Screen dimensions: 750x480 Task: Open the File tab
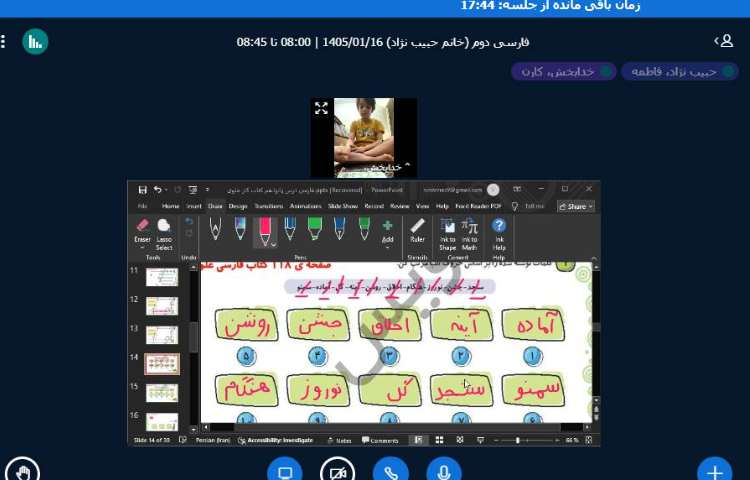(x=142, y=206)
